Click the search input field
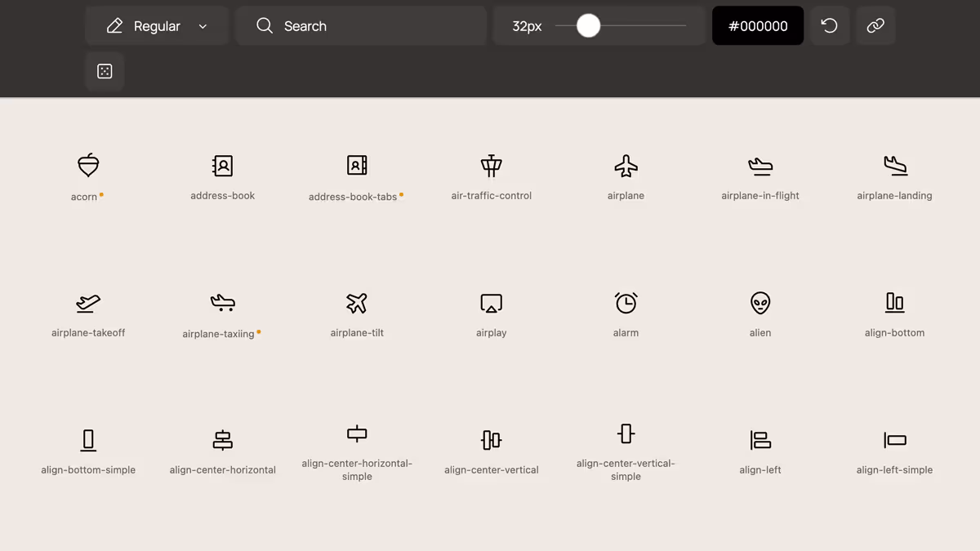Screen dimensions: 980x551 click(361, 25)
